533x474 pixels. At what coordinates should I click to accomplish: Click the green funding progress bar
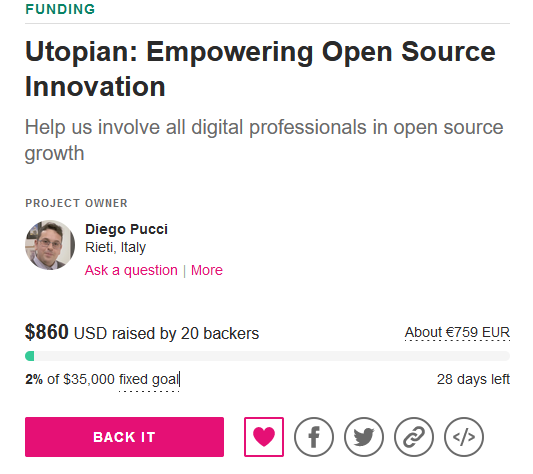[x=268, y=356]
